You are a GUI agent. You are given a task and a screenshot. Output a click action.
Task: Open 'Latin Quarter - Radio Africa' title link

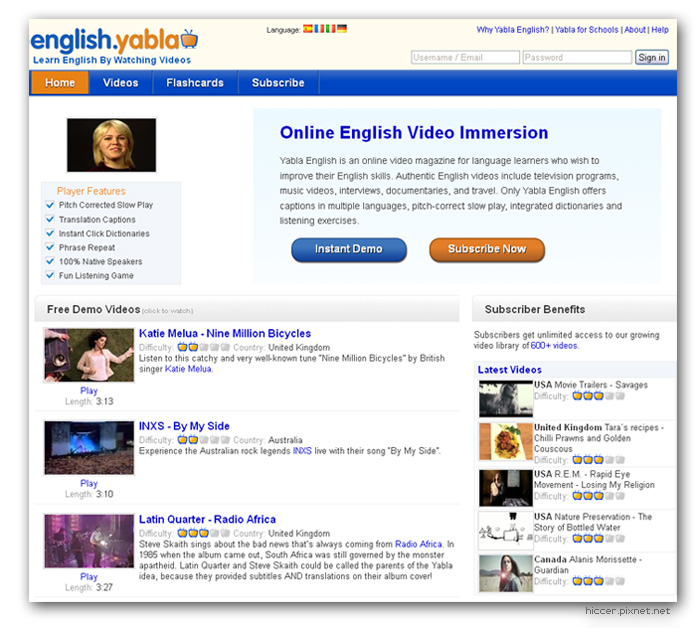pyautogui.click(x=207, y=519)
